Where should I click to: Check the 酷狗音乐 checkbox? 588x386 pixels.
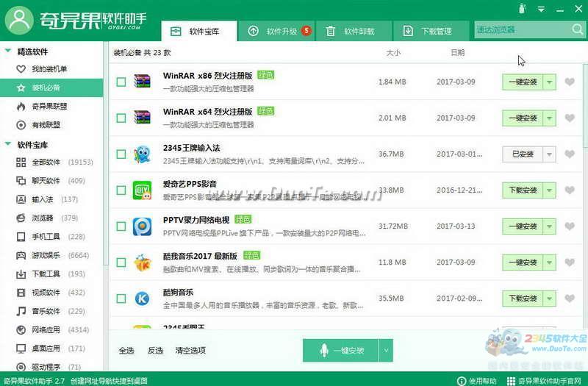[121, 299]
